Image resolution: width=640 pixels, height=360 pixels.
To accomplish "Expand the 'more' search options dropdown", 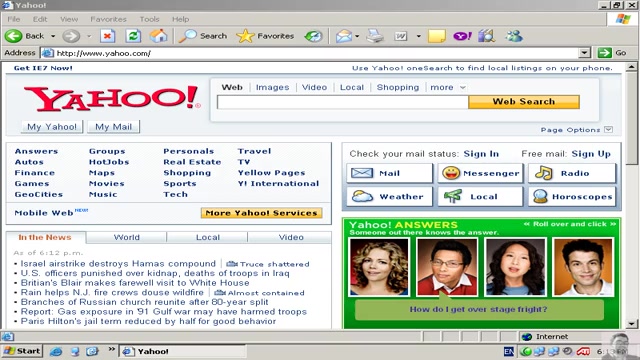I will coord(462,87).
